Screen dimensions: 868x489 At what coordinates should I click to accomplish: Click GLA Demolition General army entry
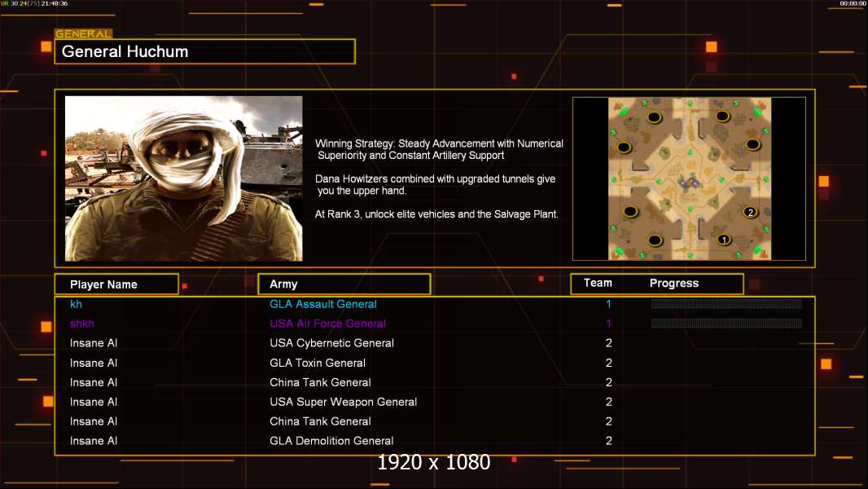331,441
